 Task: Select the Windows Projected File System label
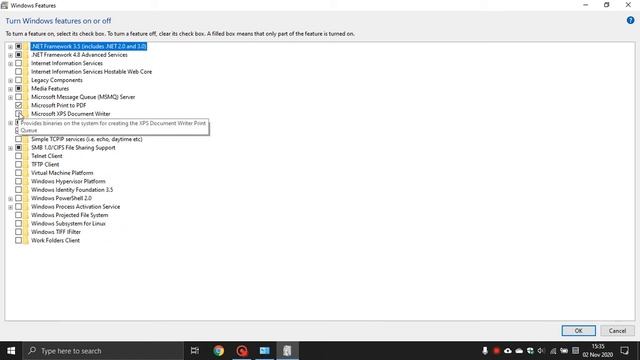point(69,215)
